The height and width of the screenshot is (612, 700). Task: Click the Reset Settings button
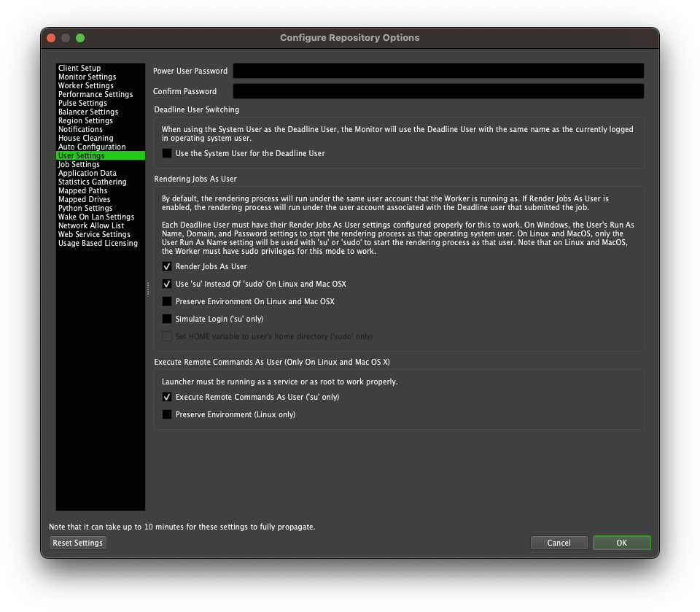[x=77, y=543]
